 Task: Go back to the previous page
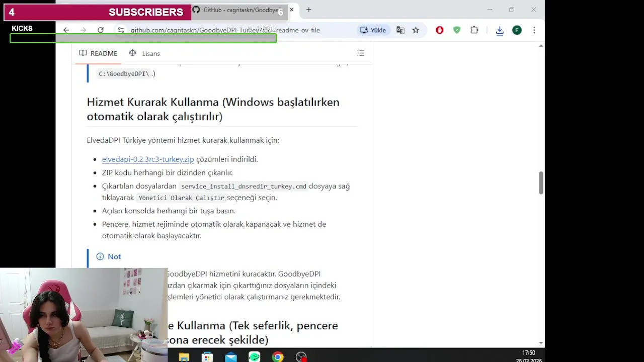click(66, 30)
